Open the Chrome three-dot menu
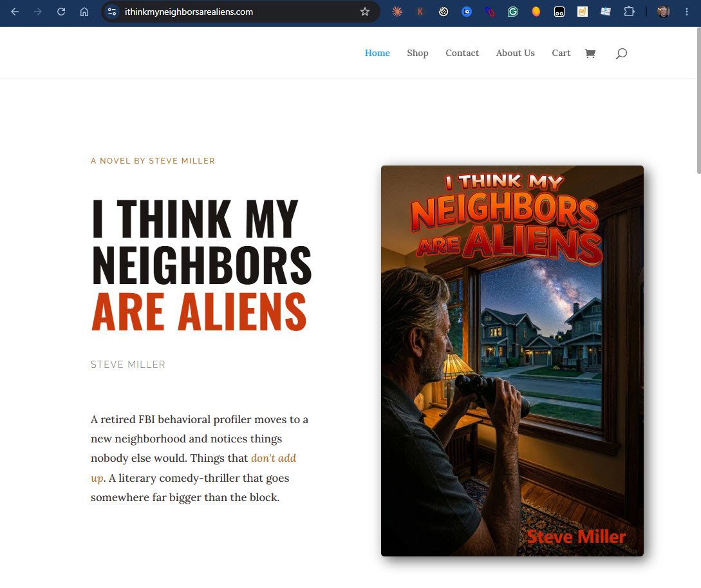The image size is (701, 588). (x=687, y=12)
